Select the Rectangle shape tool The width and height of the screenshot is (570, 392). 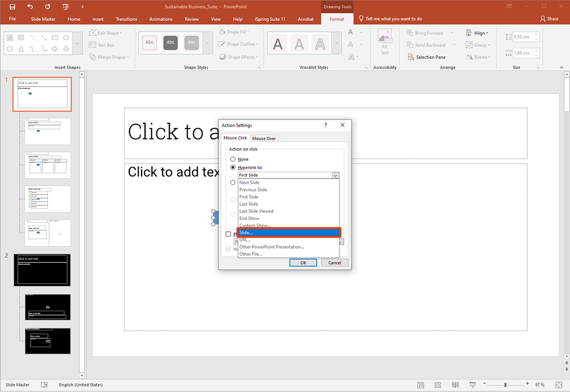pyautogui.click(x=54, y=37)
